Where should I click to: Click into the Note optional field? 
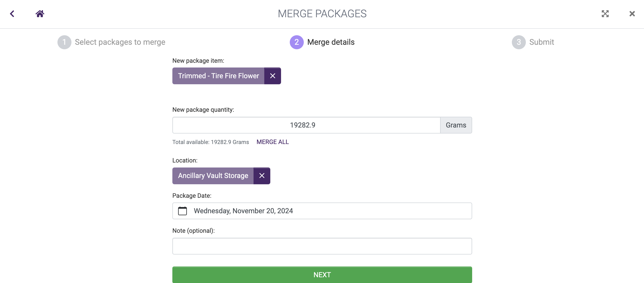pos(322,246)
